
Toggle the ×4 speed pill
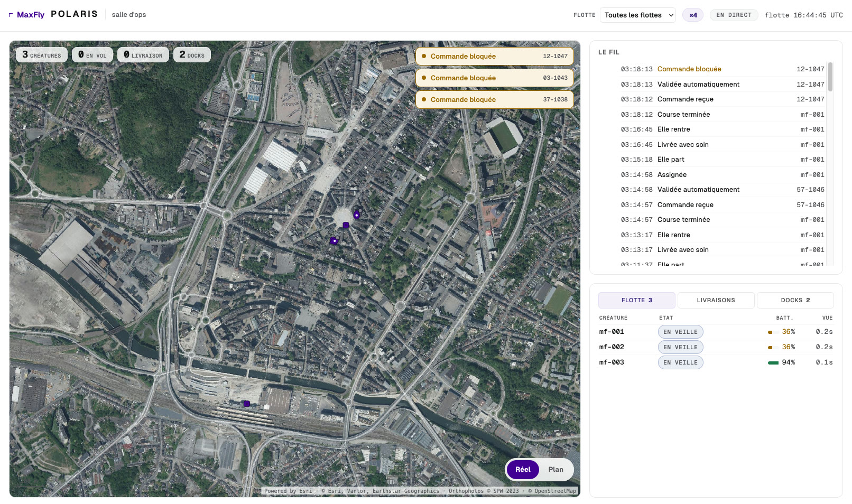[693, 15]
